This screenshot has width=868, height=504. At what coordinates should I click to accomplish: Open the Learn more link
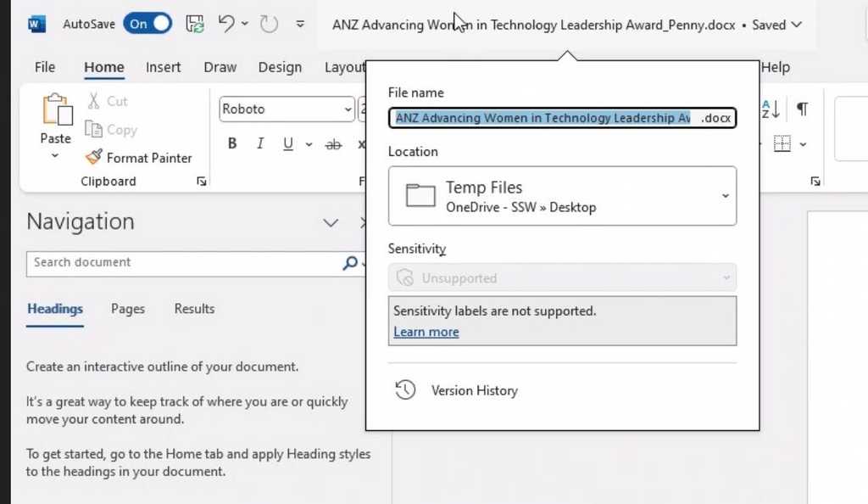pyautogui.click(x=426, y=332)
